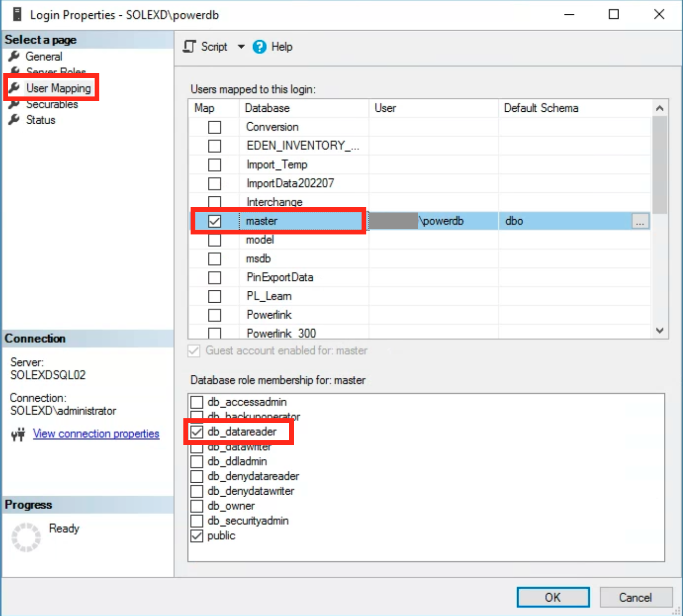Open the Script dropdown arrow
Screen dimensions: 683x616
[241, 46]
